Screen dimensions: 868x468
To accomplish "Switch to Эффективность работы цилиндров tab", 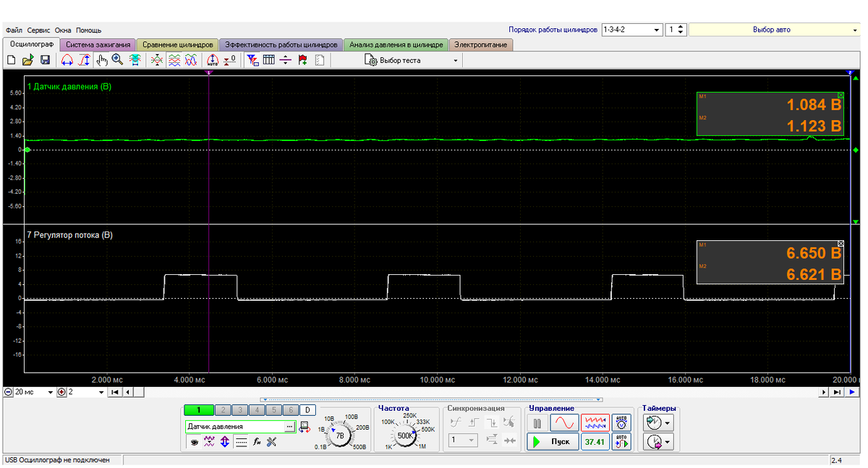I will (281, 45).
